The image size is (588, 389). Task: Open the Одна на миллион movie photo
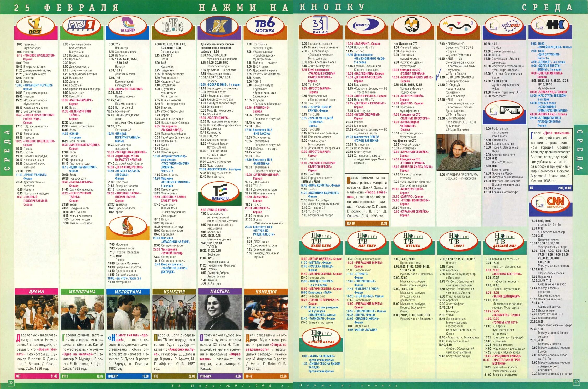tap(82, 312)
